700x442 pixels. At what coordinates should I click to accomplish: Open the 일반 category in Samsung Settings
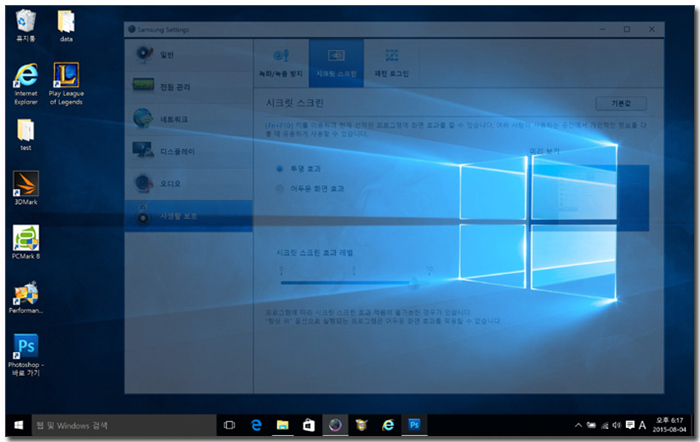pyautogui.click(x=189, y=55)
